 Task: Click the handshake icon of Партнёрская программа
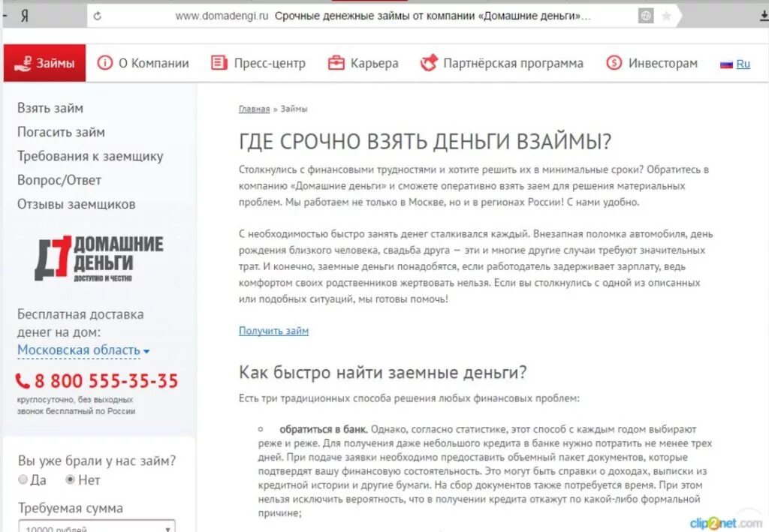pyautogui.click(x=429, y=63)
